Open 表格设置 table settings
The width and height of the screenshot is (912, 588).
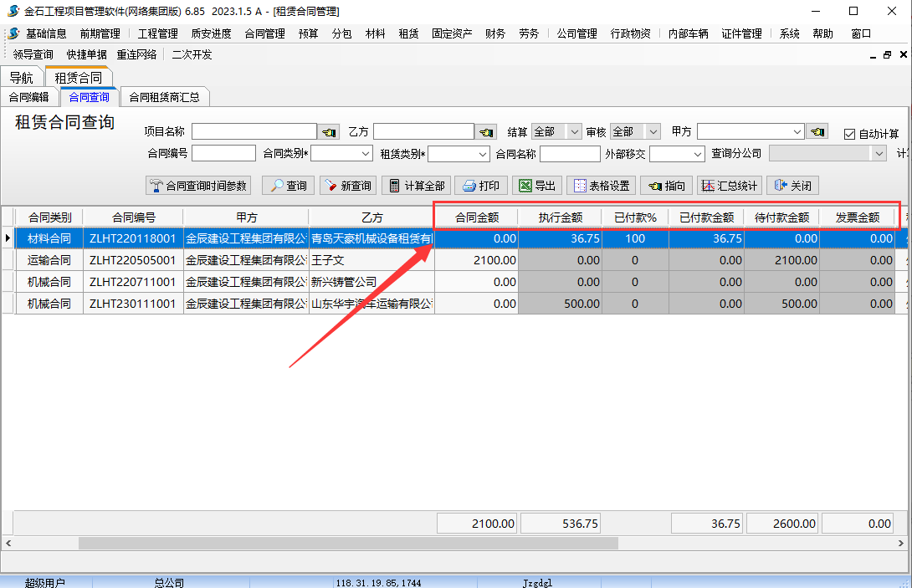pos(601,186)
